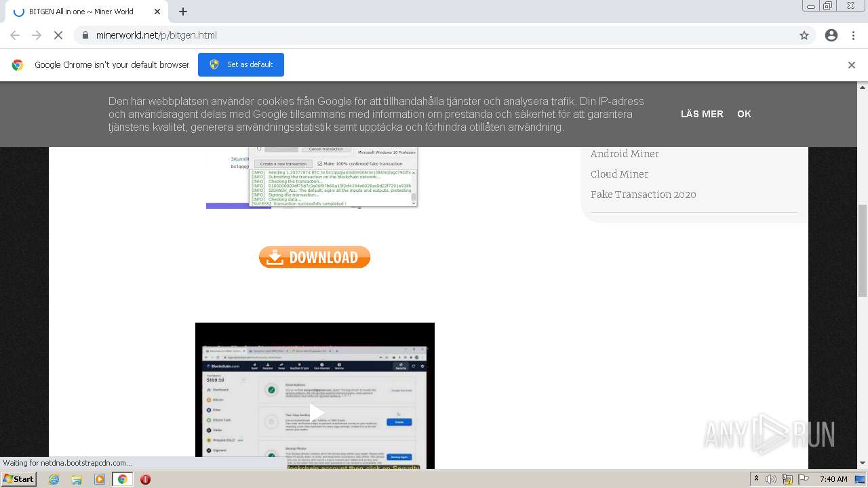
Task: Open the Android Miner link
Action: coord(625,154)
